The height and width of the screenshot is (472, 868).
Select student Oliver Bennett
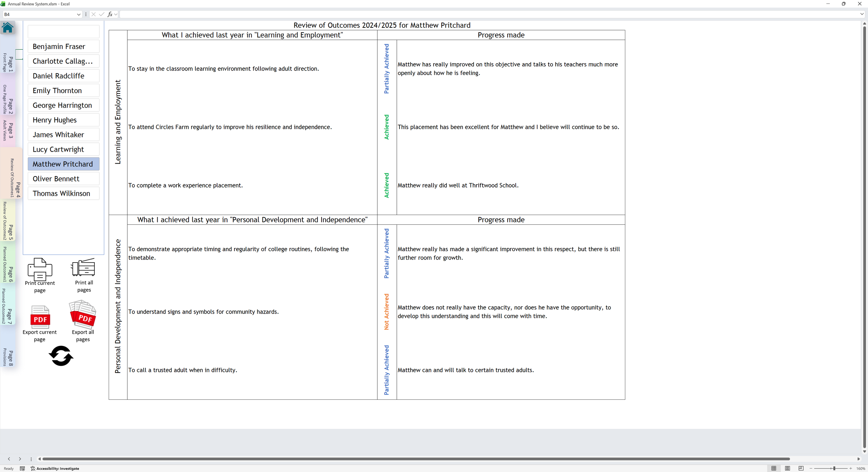(x=64, y=179)
